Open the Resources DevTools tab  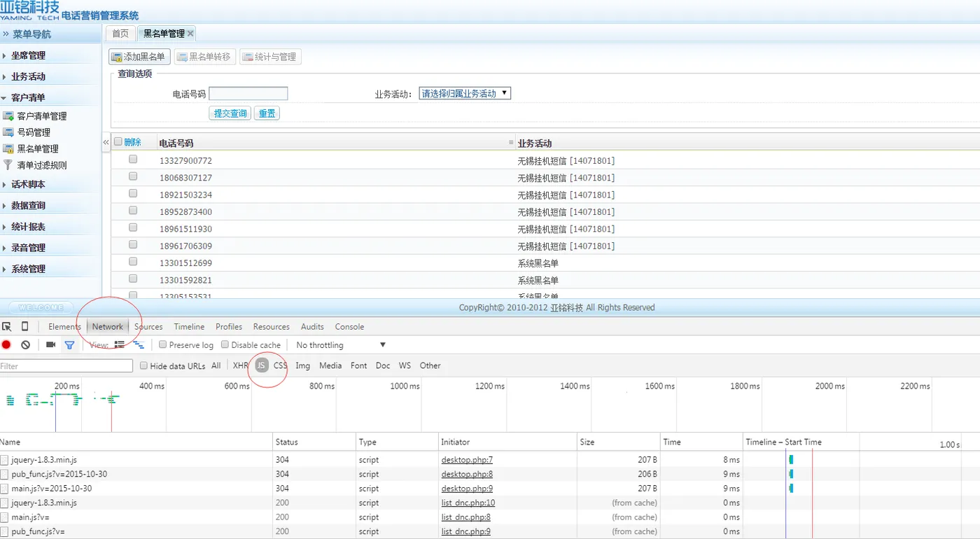[272, 327]
